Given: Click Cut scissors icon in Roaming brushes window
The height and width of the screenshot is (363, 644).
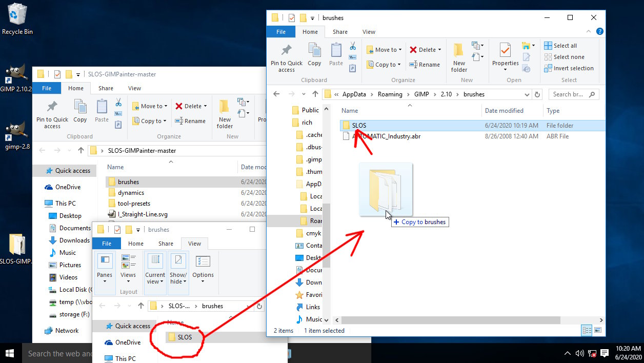Looking at the screenshot, I should point(353,46).
